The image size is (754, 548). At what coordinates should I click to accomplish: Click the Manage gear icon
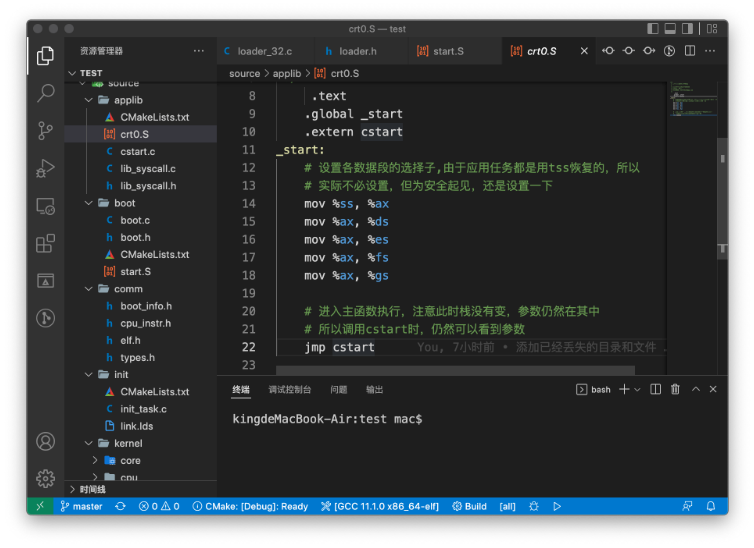tap(45, 478)
